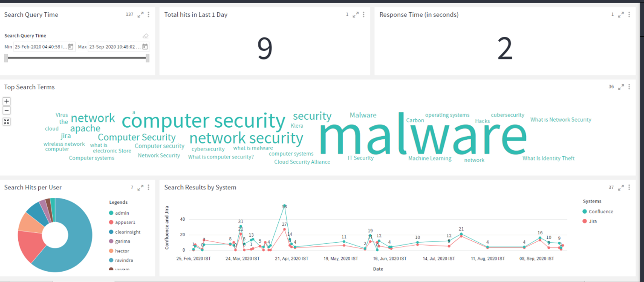Viewport: 644px width, 282px height.
Task: Click the left handle of time range slider
Action: pos(6,58)
